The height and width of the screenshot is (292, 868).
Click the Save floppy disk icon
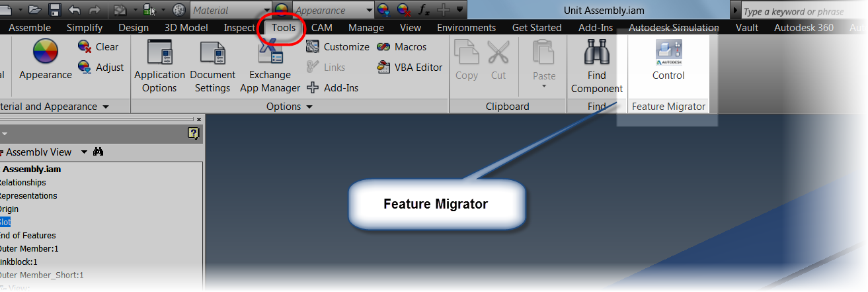[x=55, y=10]
